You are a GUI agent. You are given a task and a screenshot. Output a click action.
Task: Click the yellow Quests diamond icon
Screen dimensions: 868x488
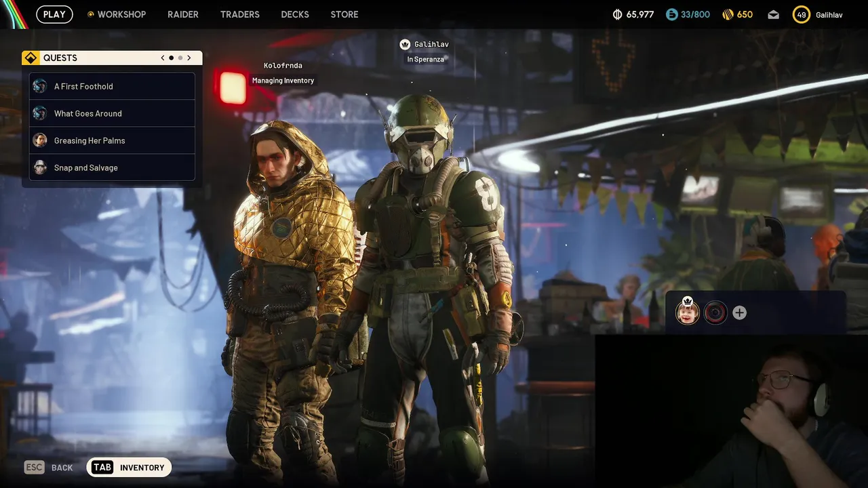click(x=30, y=58)
